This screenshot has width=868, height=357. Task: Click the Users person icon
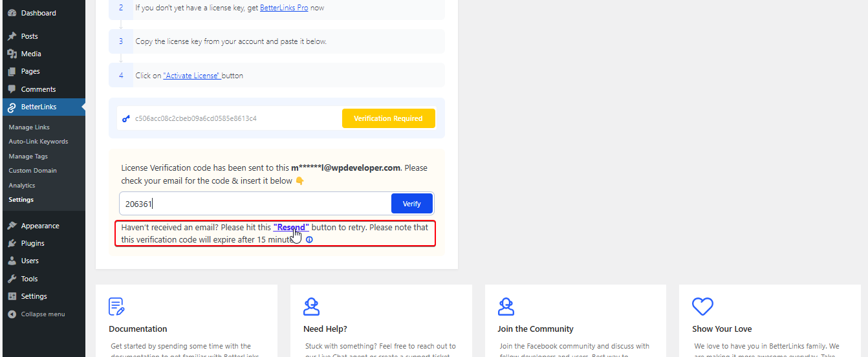coord(12,261)
